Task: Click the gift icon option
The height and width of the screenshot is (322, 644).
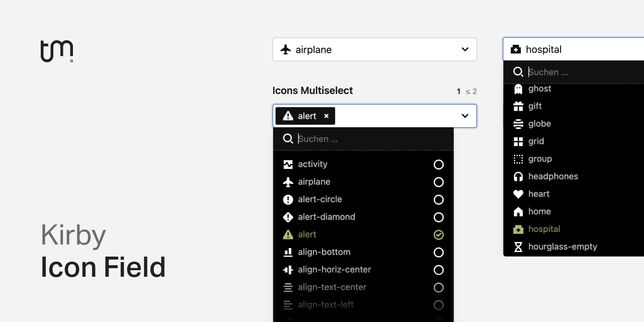Action: click(535, 106)
